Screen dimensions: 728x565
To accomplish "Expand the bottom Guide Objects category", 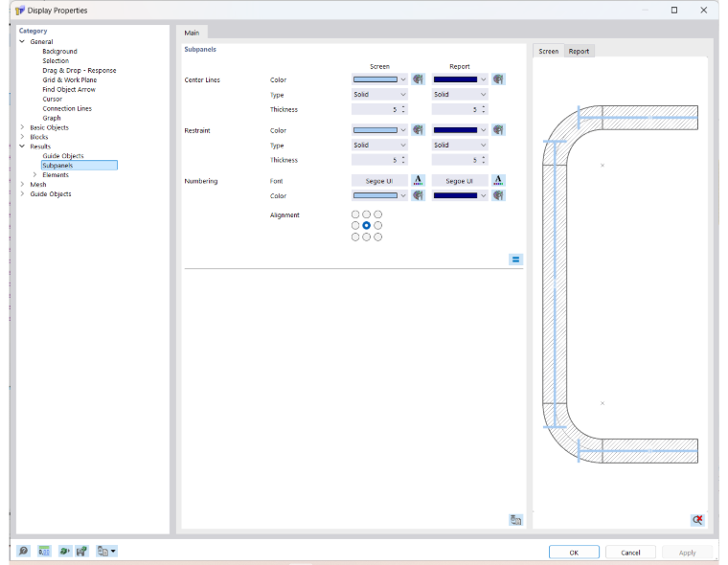I will click(22, 193).
